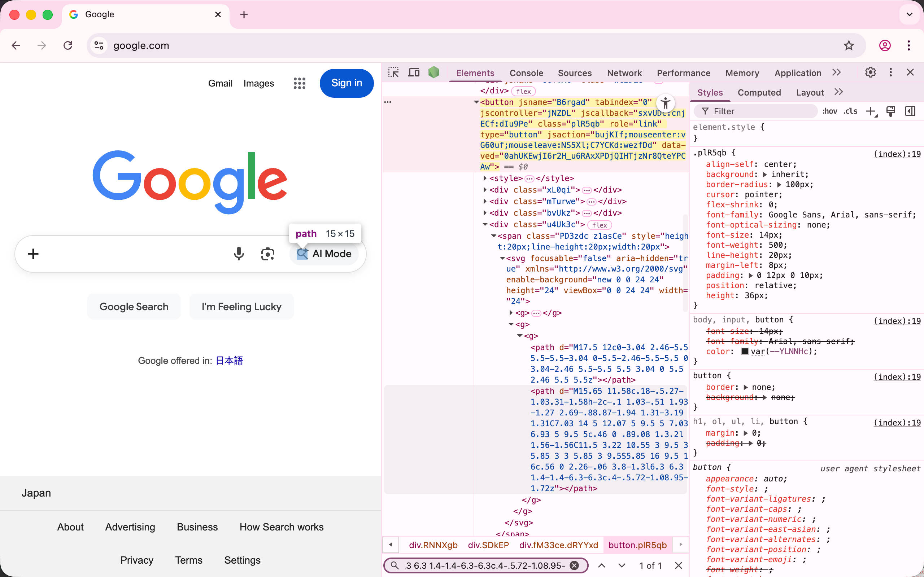Switch to the Console tab

pos(526,73)
